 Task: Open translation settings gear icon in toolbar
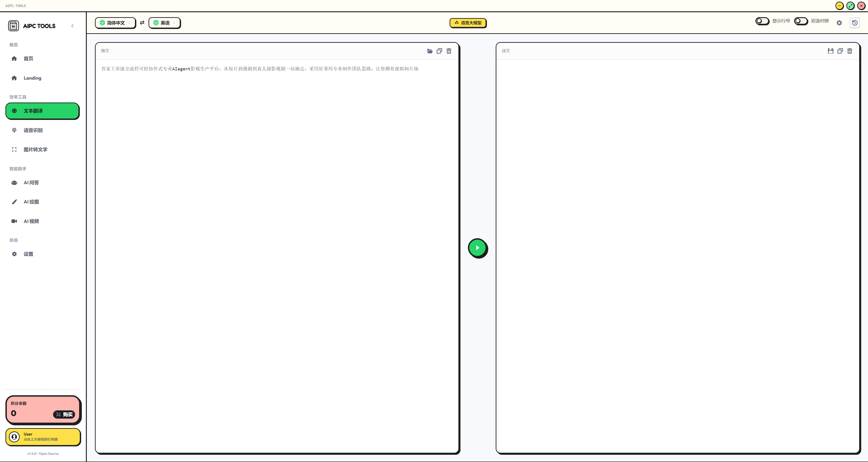839,23
